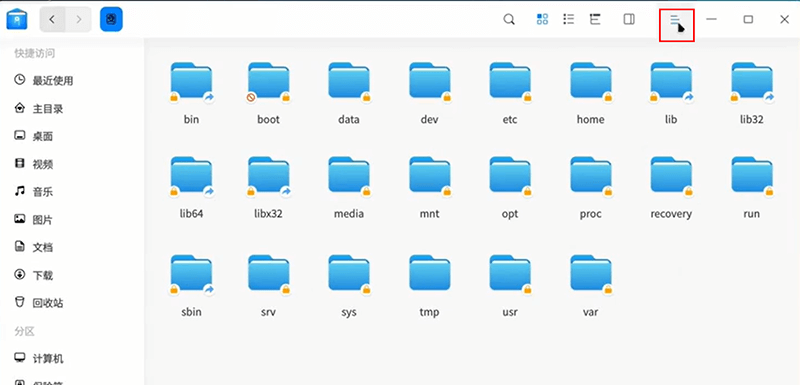
Task: Toggle the preview side panel
Action: [629, 19]
